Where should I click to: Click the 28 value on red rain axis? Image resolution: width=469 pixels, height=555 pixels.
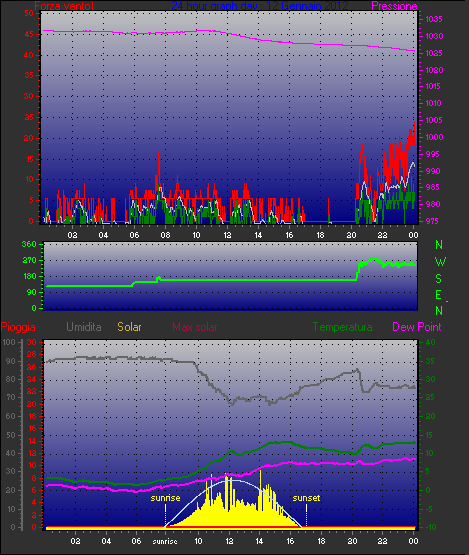click(x=32, y=355)
